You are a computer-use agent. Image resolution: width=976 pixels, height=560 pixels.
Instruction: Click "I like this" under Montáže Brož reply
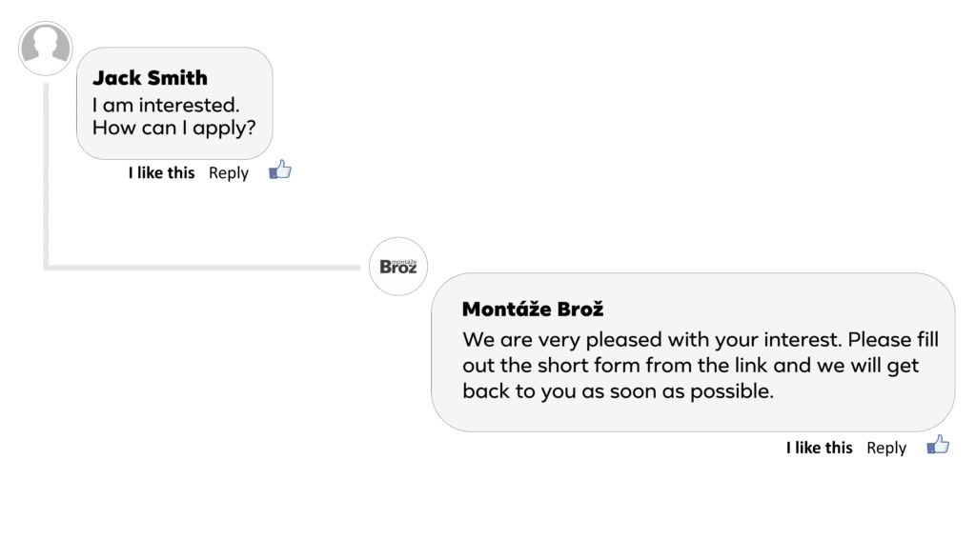[x=819, y=448]
